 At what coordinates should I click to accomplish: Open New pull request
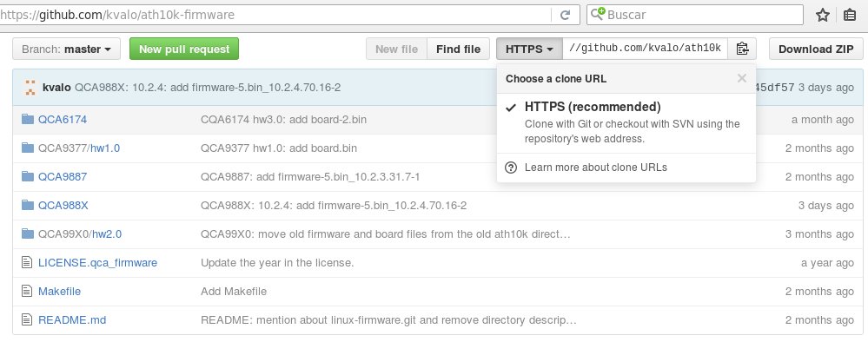[x=184, y=49]
